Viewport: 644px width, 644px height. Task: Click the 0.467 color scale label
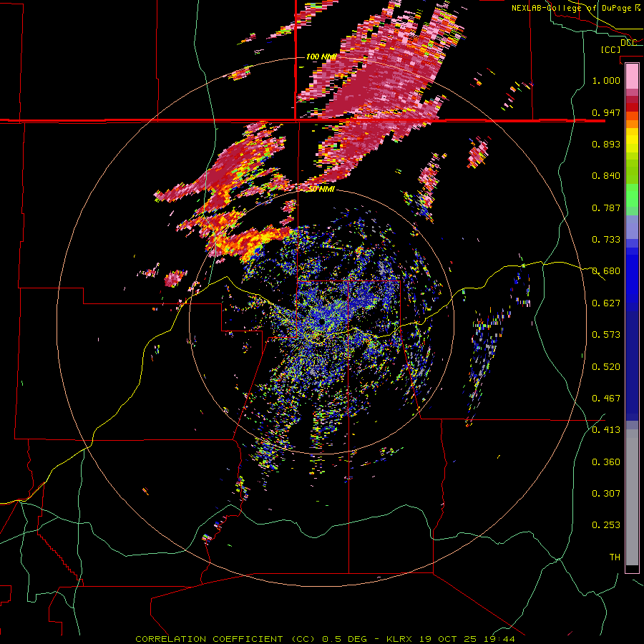click(x=606, y=399)
